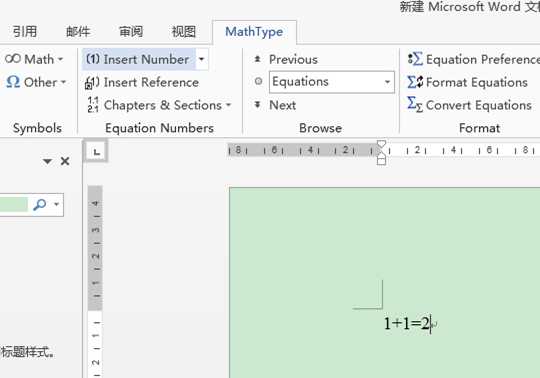Click the Omega Other symbols icon
This screenshot has width=540, height=378.
13,82
